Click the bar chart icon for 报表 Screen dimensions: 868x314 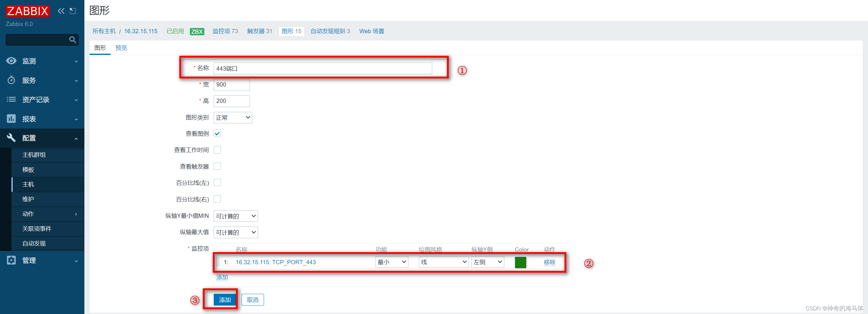(x=11, y=119)
